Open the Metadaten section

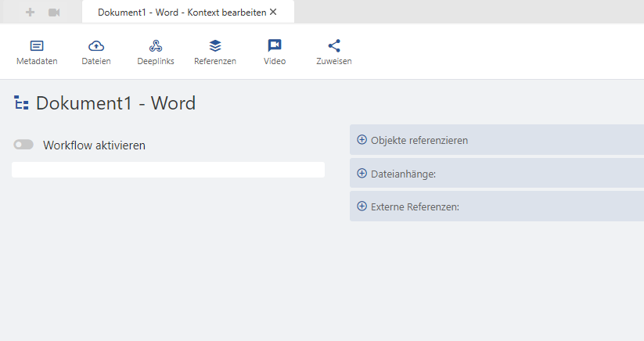click(x=37, y=52)
